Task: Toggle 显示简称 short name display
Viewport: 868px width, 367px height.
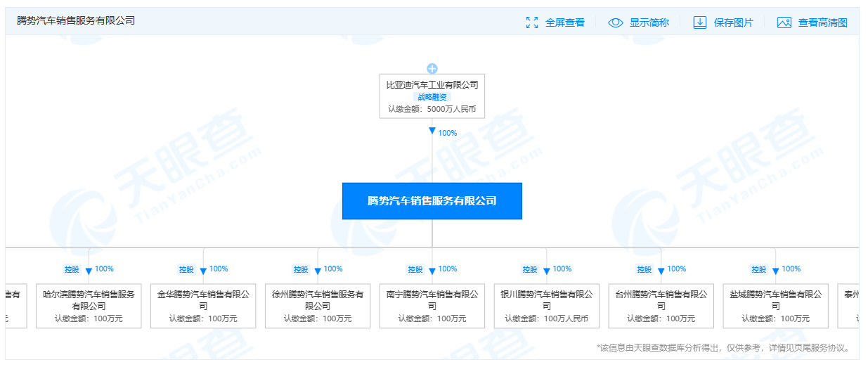Action: click(x=649, y=22)
